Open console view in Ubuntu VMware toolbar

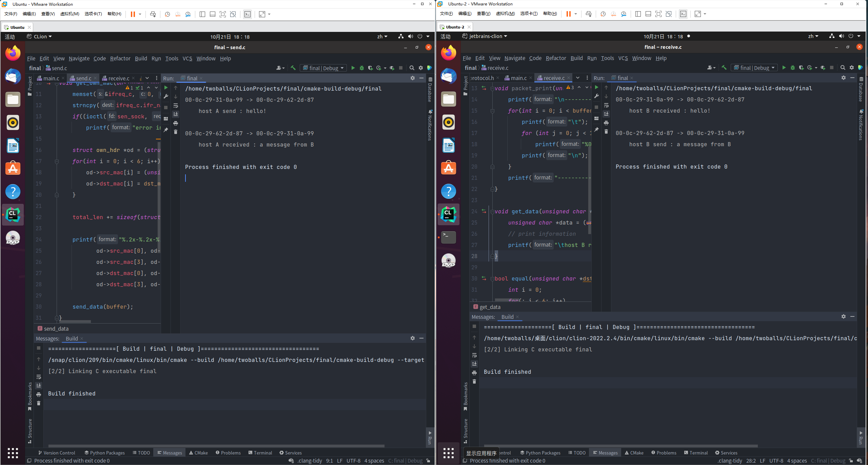[248, 14]
